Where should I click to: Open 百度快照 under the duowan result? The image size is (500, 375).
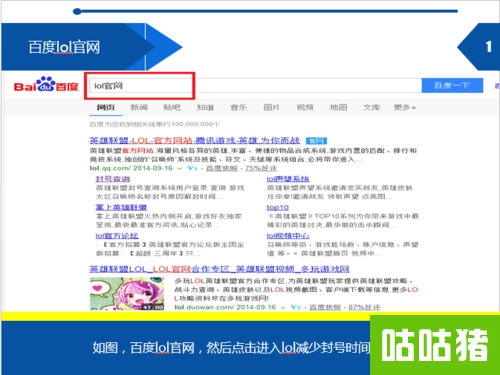coord(325,307)
